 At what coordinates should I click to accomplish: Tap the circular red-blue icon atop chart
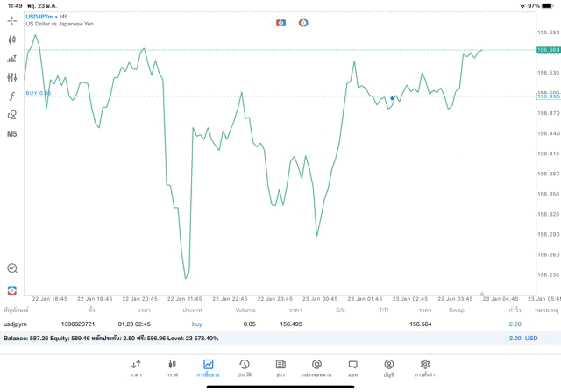303,22
